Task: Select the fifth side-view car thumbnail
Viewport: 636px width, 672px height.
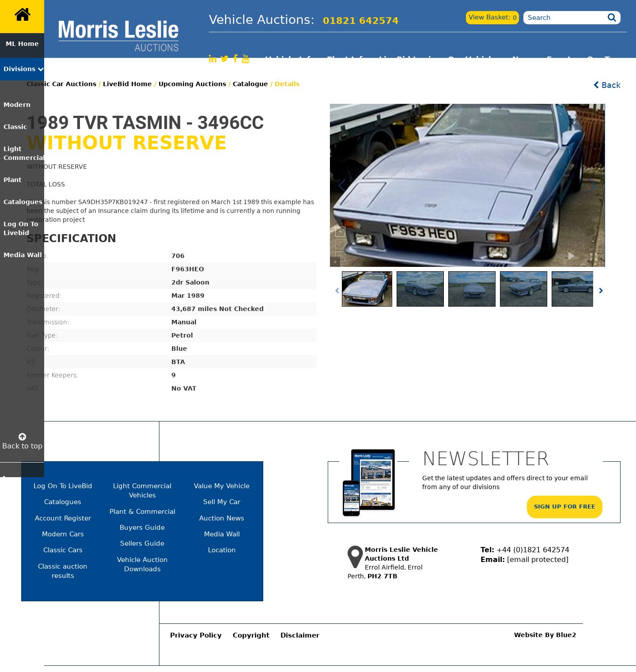Action: 572,289
